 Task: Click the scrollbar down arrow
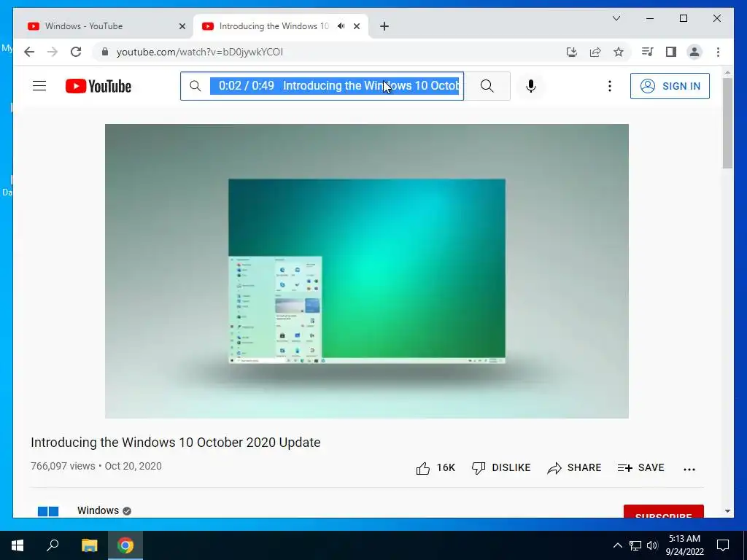click(x=727, y=511)
